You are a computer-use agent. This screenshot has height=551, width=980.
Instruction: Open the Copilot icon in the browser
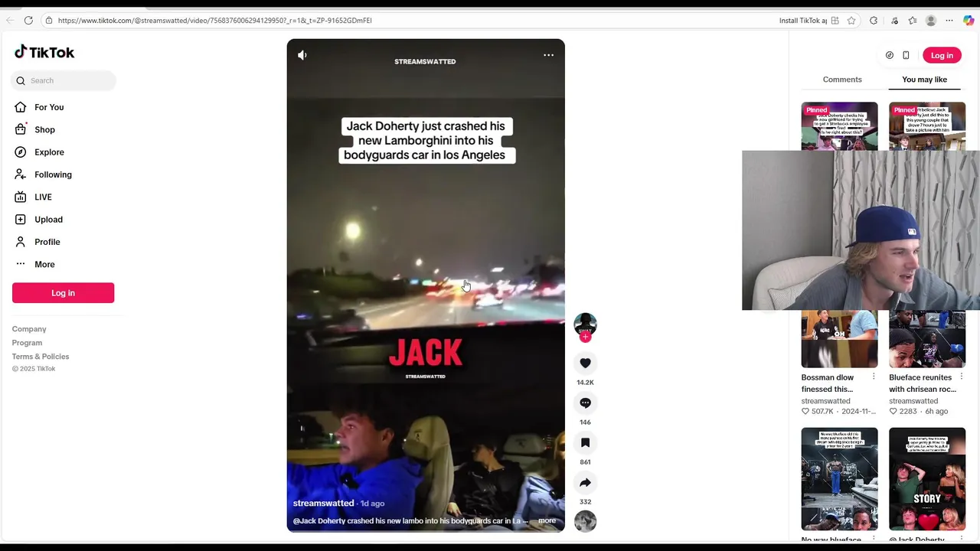coord(969,21)
